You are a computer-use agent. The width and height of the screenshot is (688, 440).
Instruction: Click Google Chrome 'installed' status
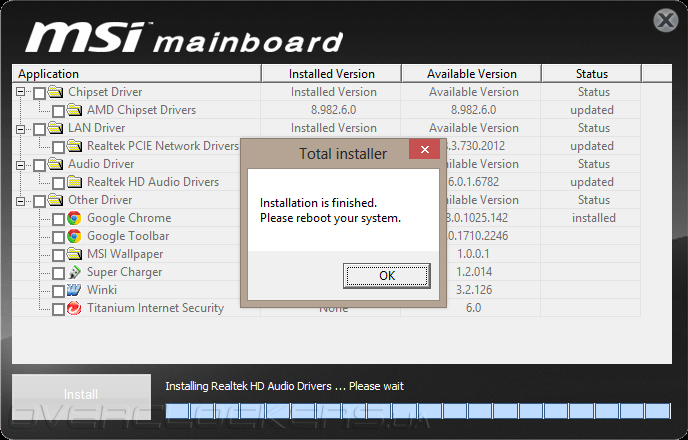pos(594,218)
